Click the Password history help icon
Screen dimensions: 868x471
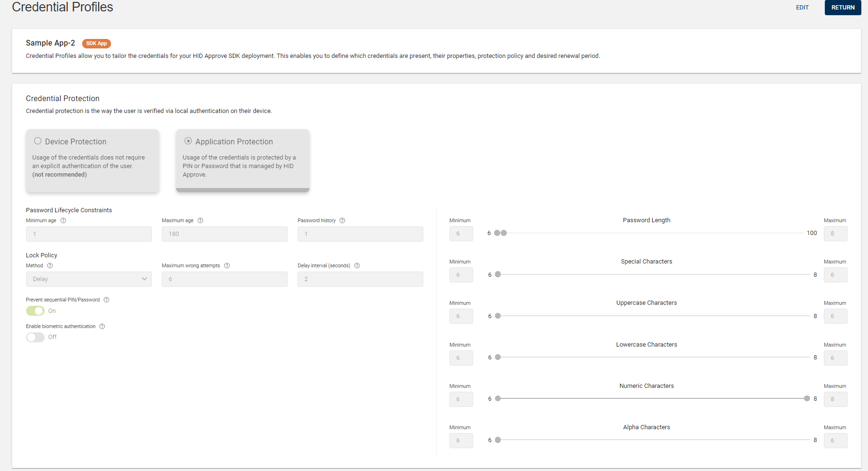(342, 220)
